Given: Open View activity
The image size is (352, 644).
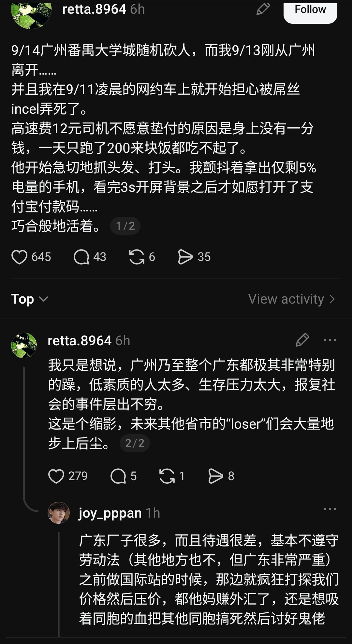Looking at the screenshot, I should point(292,299).
